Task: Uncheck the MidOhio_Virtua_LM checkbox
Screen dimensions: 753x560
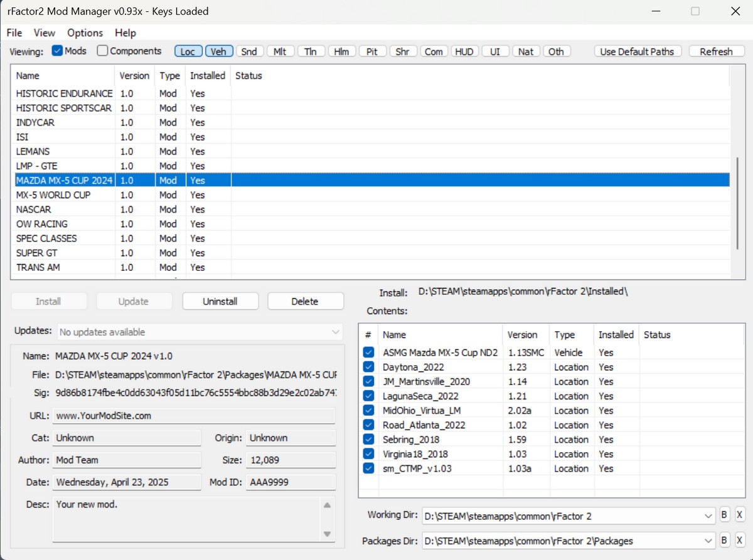Action: (x=369, y=410)
